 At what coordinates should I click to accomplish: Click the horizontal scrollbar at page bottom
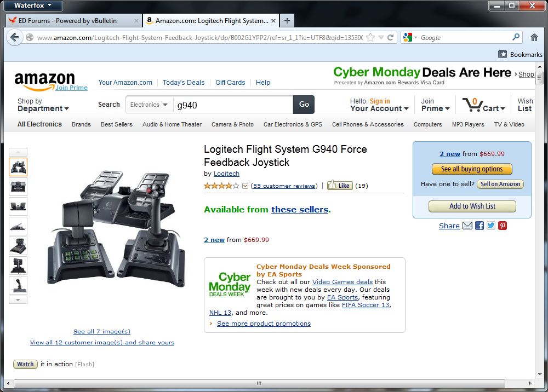(x=259, y=383)
